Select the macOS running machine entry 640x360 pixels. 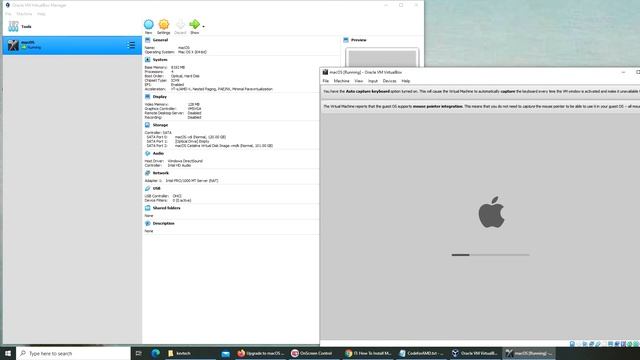pyautogui.click(x=72, y=45)
